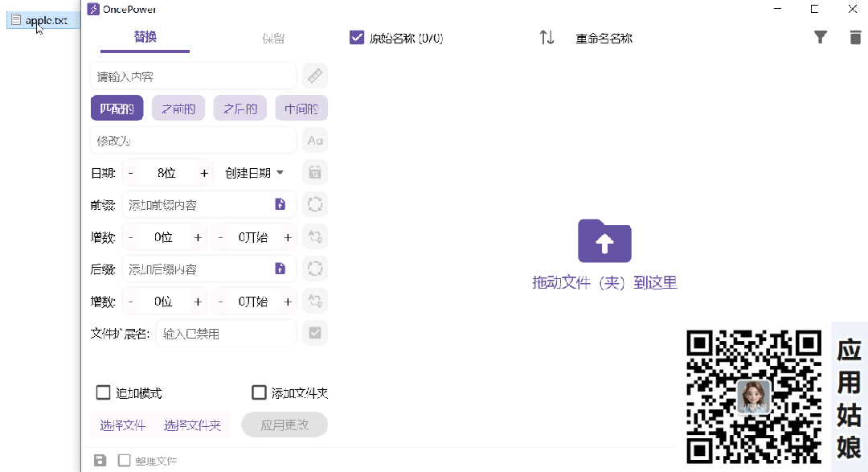Toggle the 原始名称 checkbox

coord(358,38)
